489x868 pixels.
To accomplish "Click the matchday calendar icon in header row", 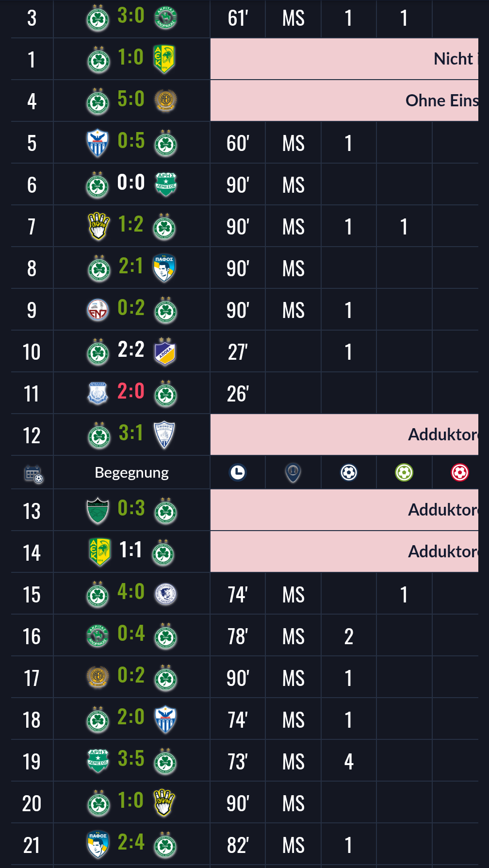I will [33, 473].
